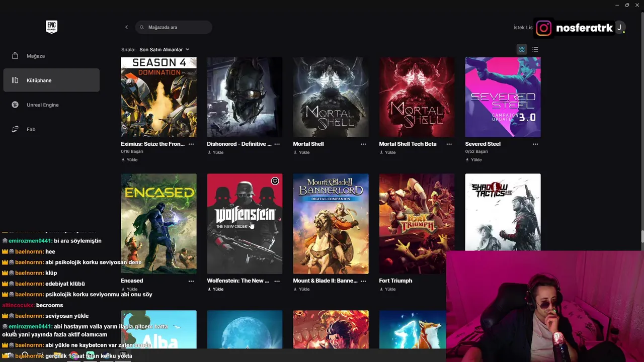Open Fort Triumph cover thumbnail
The height and width of the screenshot is (362, 644).
point(417,224)
